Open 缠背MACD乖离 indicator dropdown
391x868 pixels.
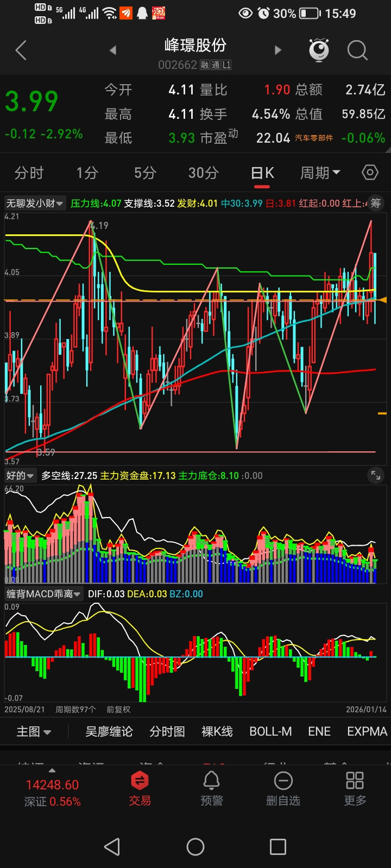[43, 594]
